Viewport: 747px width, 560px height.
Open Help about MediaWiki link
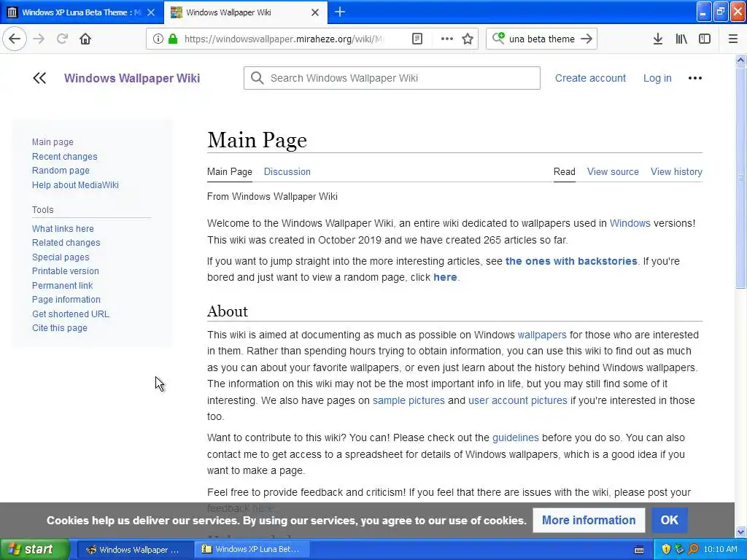pos(75,184)
